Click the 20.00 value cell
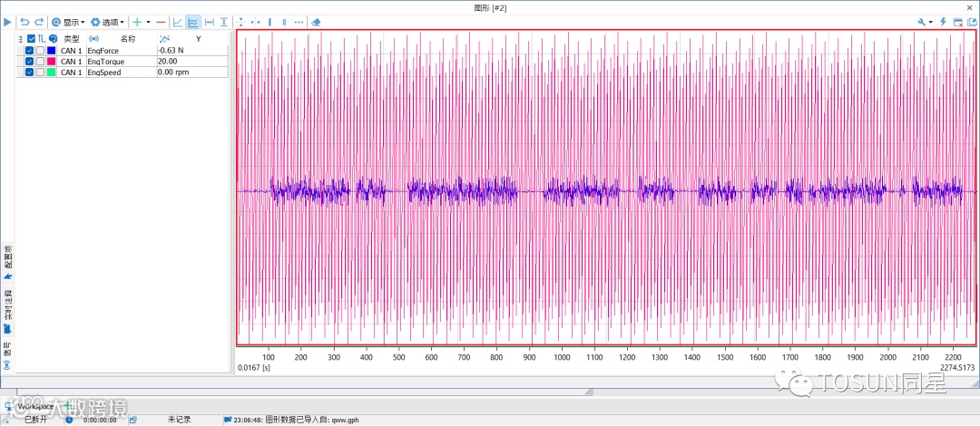The height and width of the screenshot is (426, 980). (192, 62)
